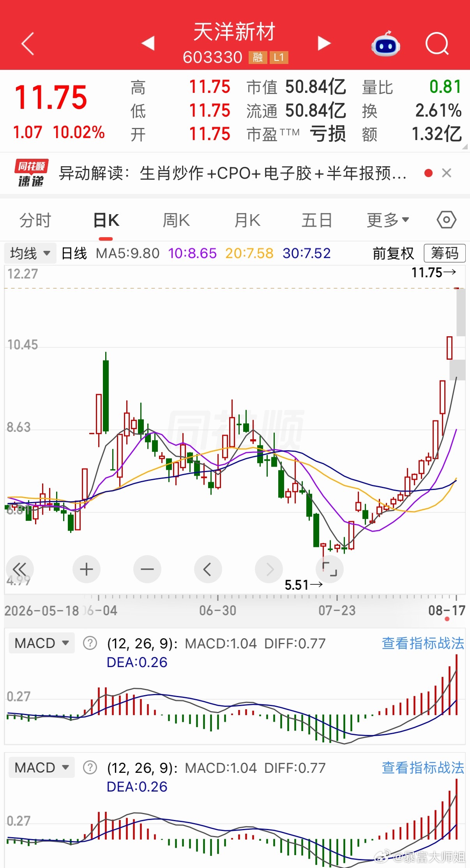The width and height of the screenshot is (470, 868).
Task: Open the 均线 indicator dropdown
Action: [x=30, y=253]
